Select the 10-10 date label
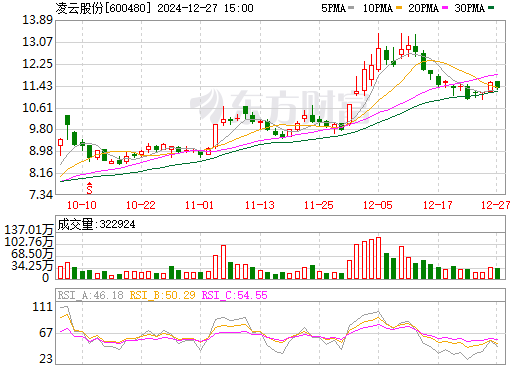This screenshot has width=520, height=365. pos(82,205)
